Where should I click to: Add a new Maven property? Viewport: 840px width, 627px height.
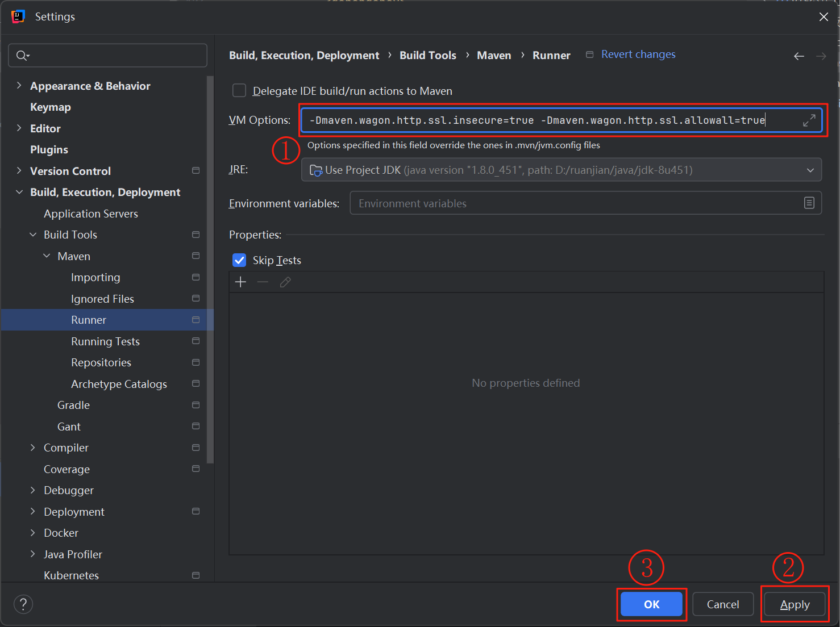point(240,282)
